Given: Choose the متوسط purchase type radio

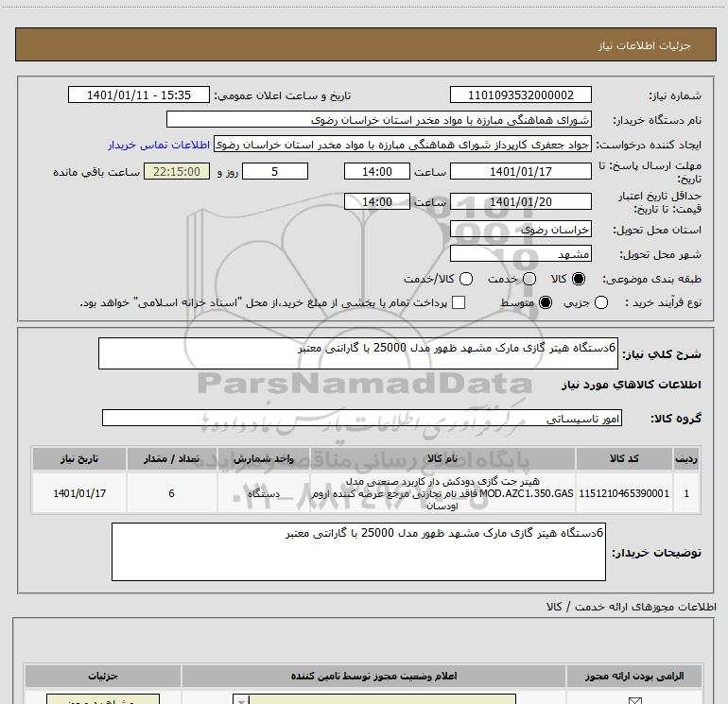Looking at the screenshot, I should pyautogui.click(x=546, y=302).
